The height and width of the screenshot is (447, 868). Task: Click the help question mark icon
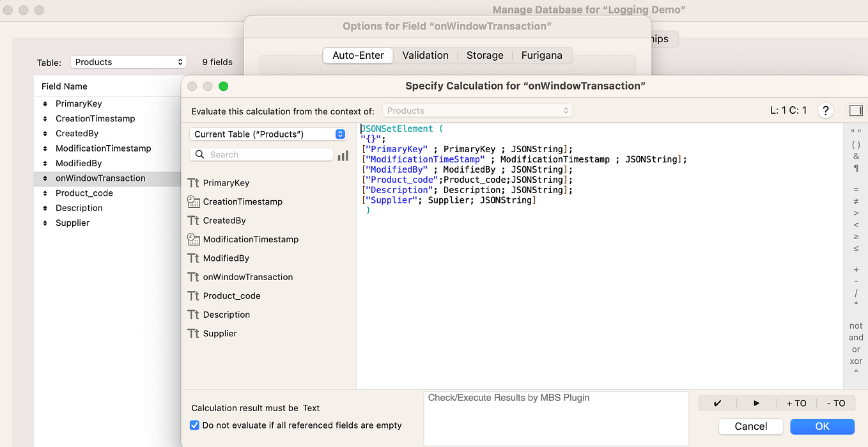(x=825, y=110)
